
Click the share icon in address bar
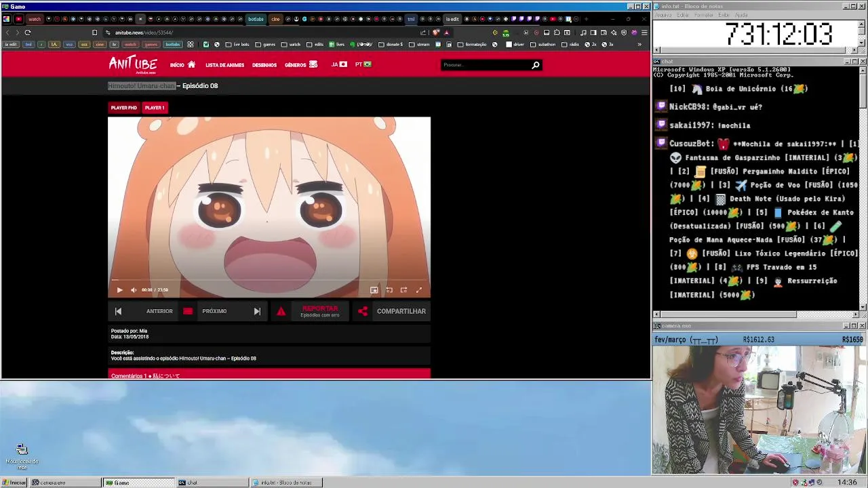coord(424,33)
